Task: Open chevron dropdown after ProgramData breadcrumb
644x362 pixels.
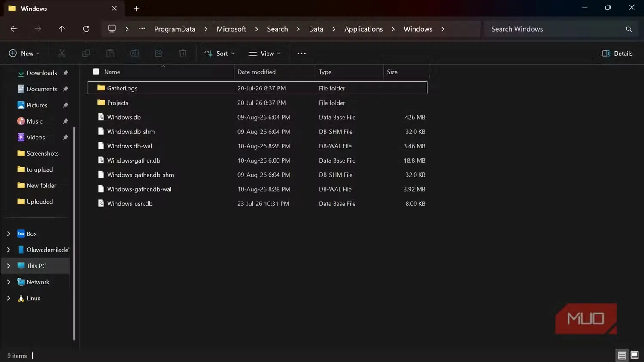Action: tap(206, 29)
